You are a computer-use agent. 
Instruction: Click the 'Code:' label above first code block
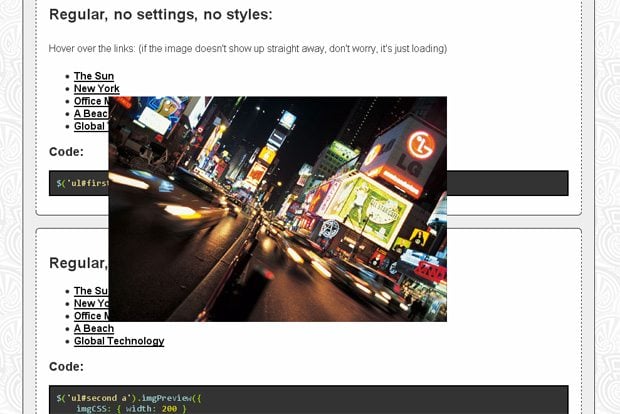pyautogui.click(x=66, y=152)
